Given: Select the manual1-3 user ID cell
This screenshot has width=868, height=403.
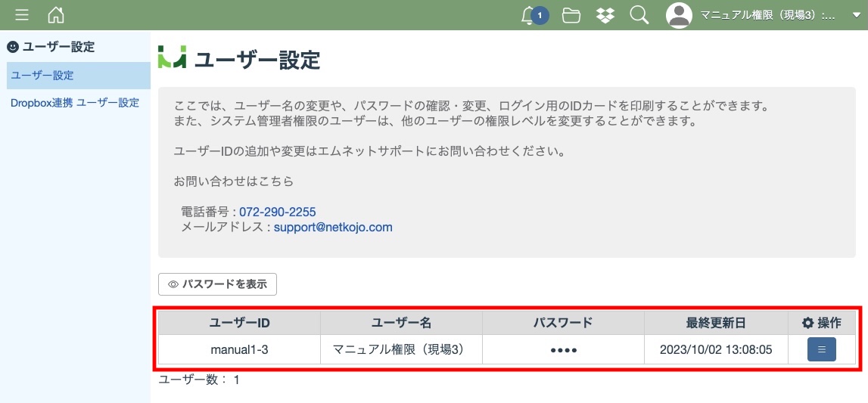Looking at the screenshot, I should point(239,350).
